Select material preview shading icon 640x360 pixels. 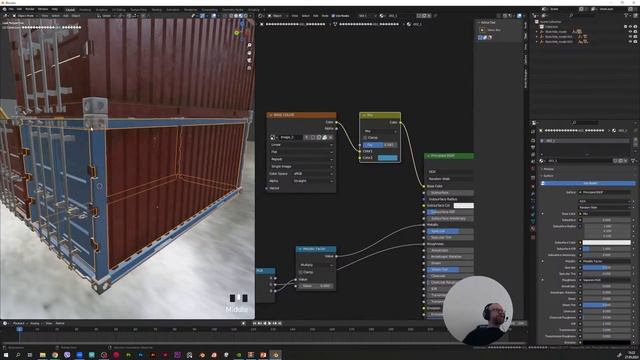241,16
